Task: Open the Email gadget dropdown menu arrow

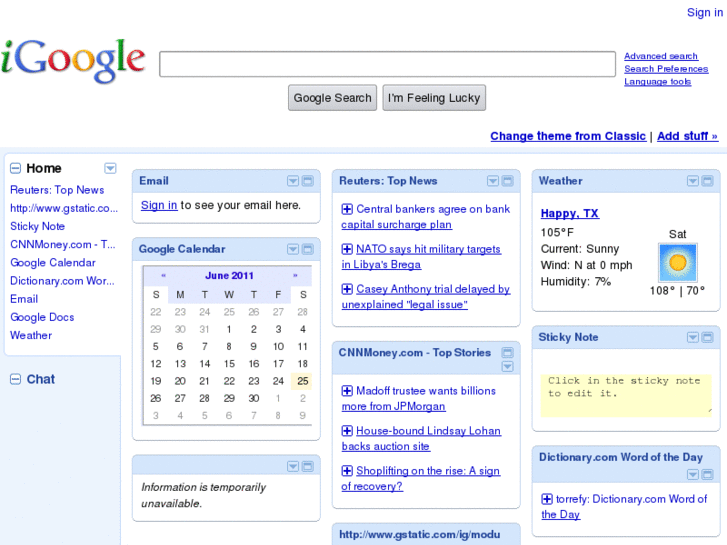Action: click(x=293, y=181)
